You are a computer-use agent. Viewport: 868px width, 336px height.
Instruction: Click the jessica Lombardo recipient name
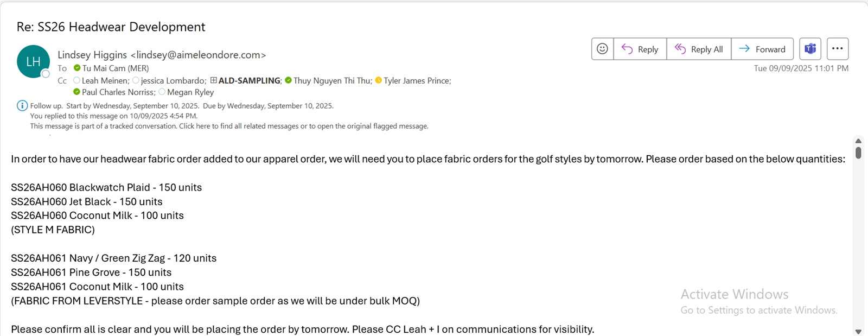(173, 81)
